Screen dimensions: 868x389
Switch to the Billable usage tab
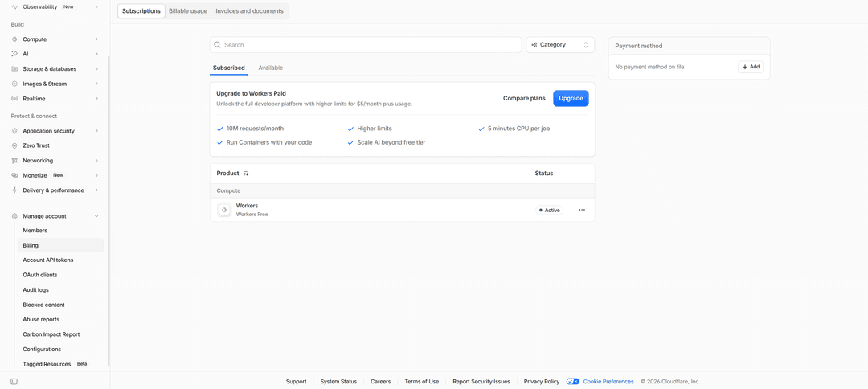[x=188, y=11]
